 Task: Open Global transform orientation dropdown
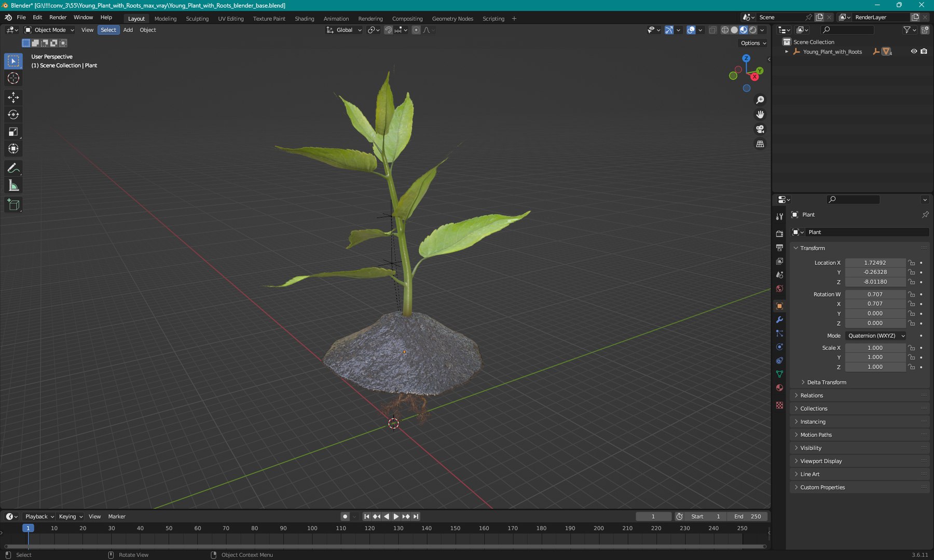point(344,30)
